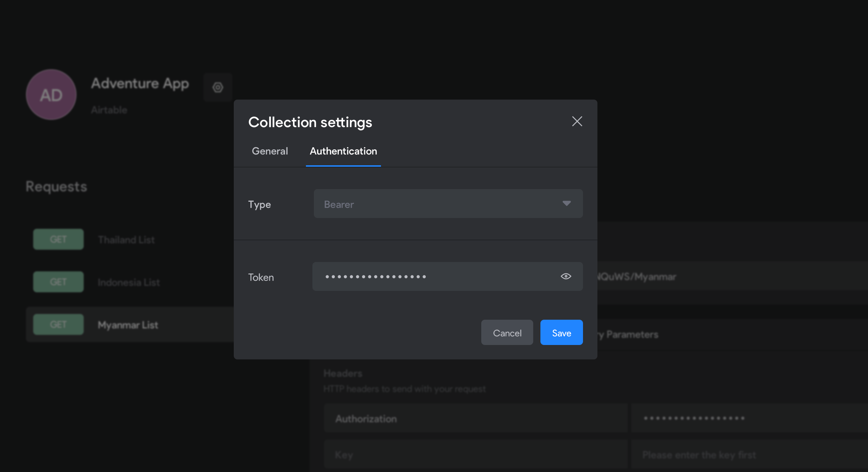Screen dimensions: 868x472
Task: Click the GET badge beside Myanmar List
Action: [58, 324]
